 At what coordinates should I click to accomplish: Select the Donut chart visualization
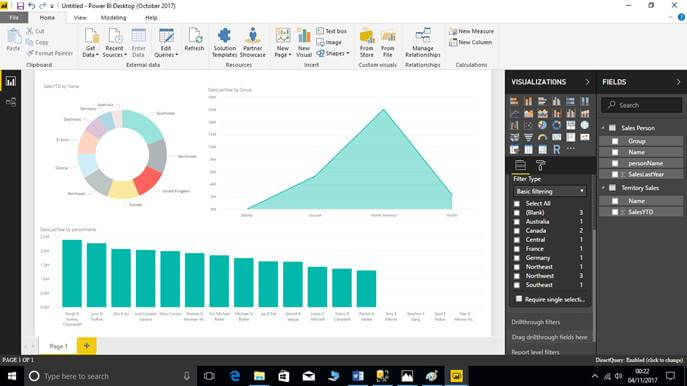point(556,125)
